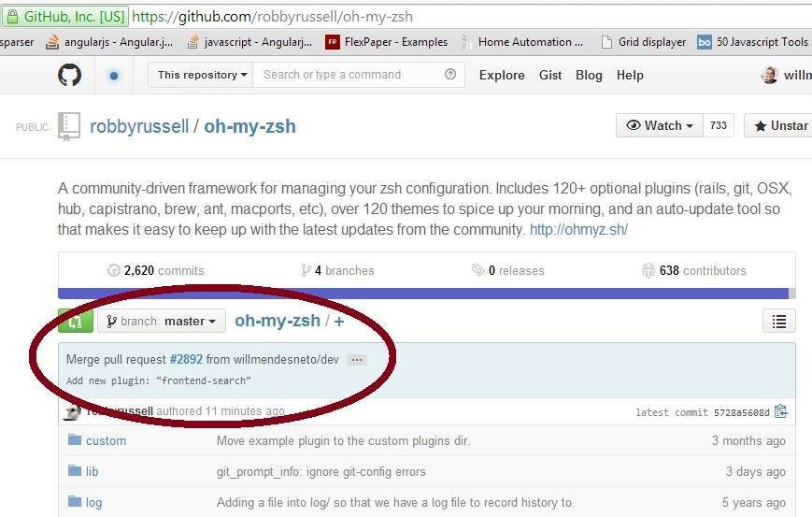View the 638 contributors tab
812x517 pixels.
coord(694,270)
